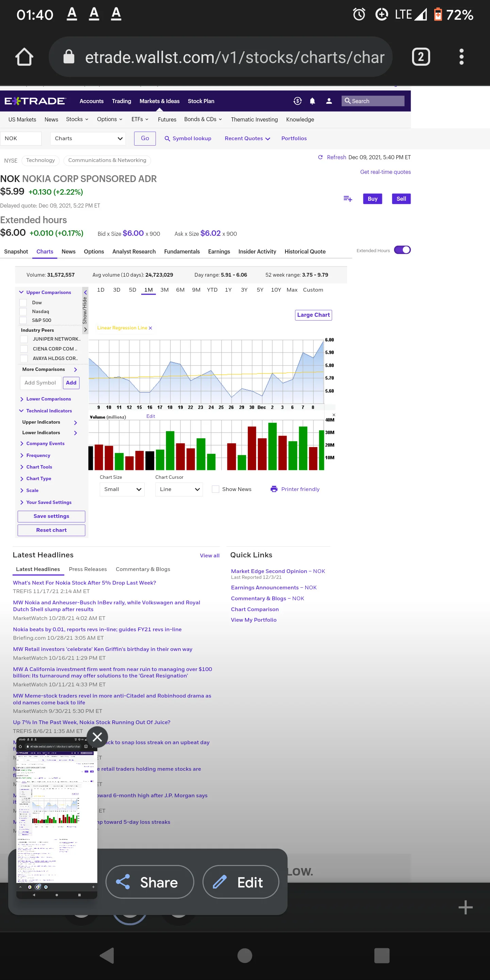Open the Charts view dropdown
This screenshot has width=490, height=980.
88,138
